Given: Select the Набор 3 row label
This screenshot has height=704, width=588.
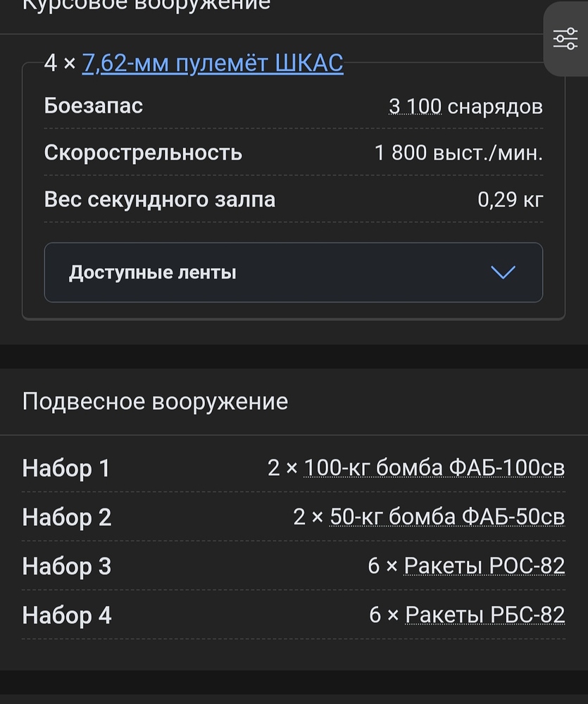Looking at the screenshot, I should [67, 567].
